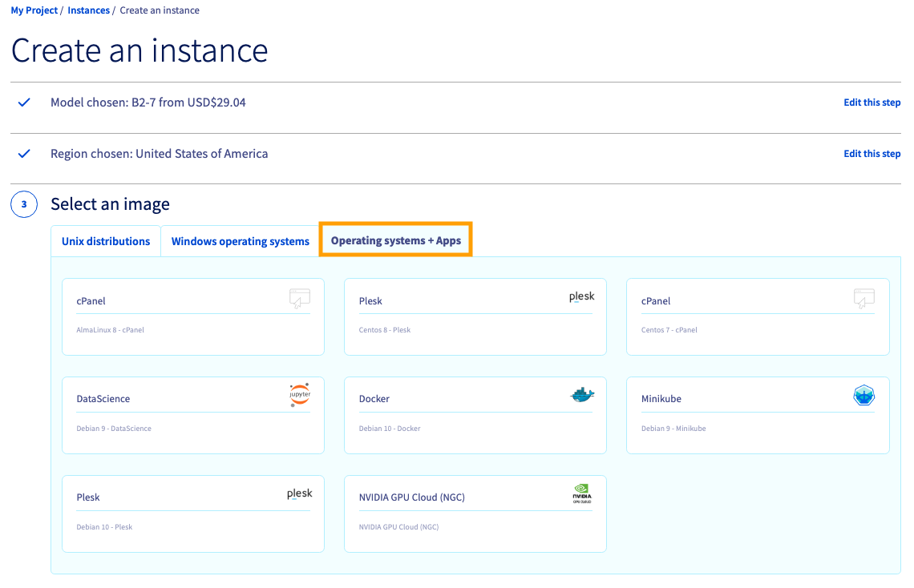Click the Debian 9 - DataScience subtitle
The image size is (914, 588).
(x=114, y=429)
